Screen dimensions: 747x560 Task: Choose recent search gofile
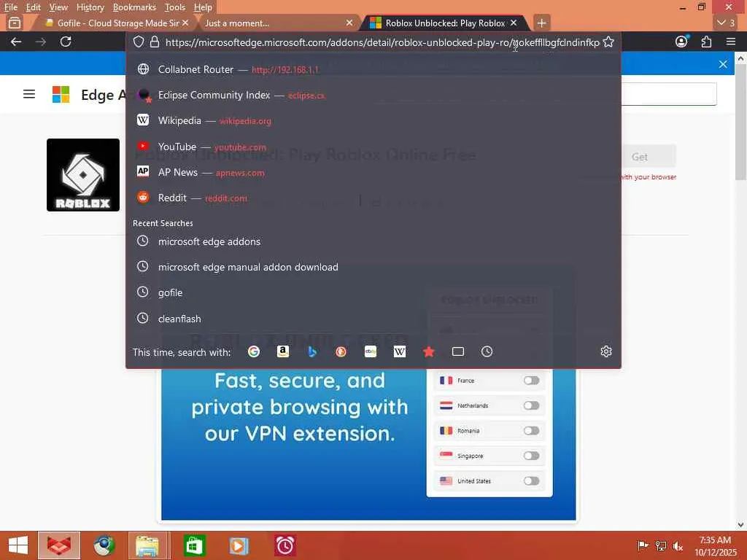coord(373,293)
